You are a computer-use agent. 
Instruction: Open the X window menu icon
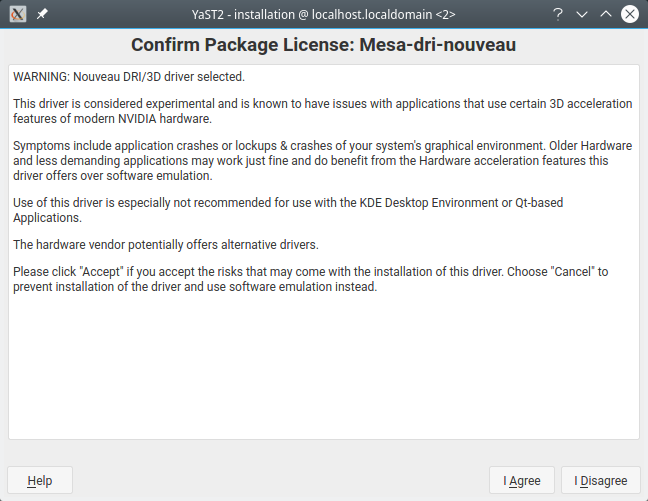tap(17, 14)
